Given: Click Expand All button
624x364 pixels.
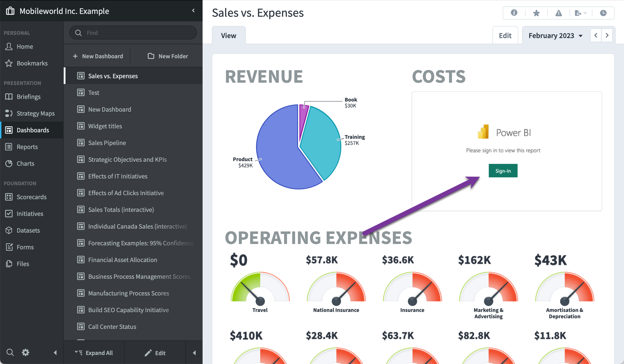Looking at the screenshot, I should click(x=94, y=353).
